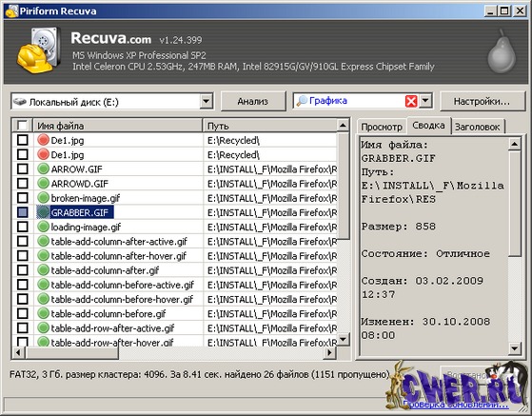Sort by Путь column header

(x=270, y=126)
